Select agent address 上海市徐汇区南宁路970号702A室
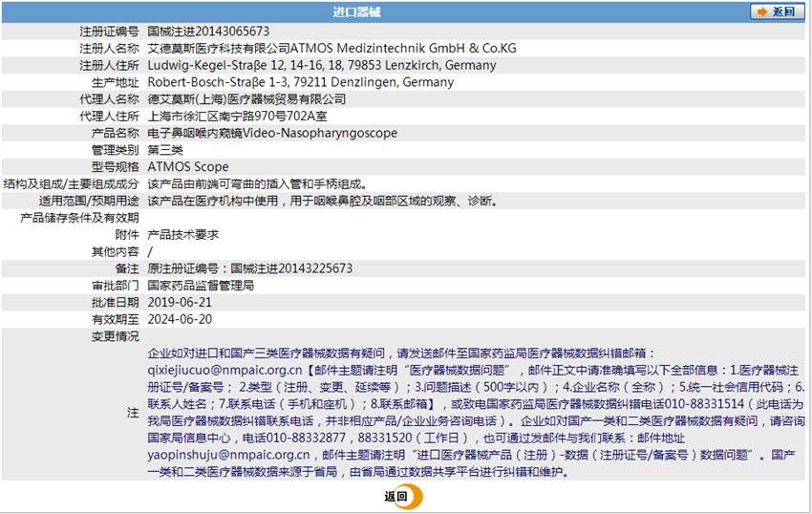 237,116
